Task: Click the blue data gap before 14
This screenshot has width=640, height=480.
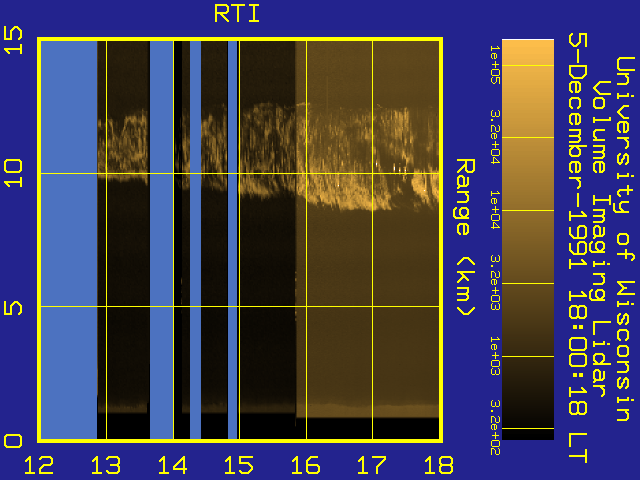Action: point(162,240)
